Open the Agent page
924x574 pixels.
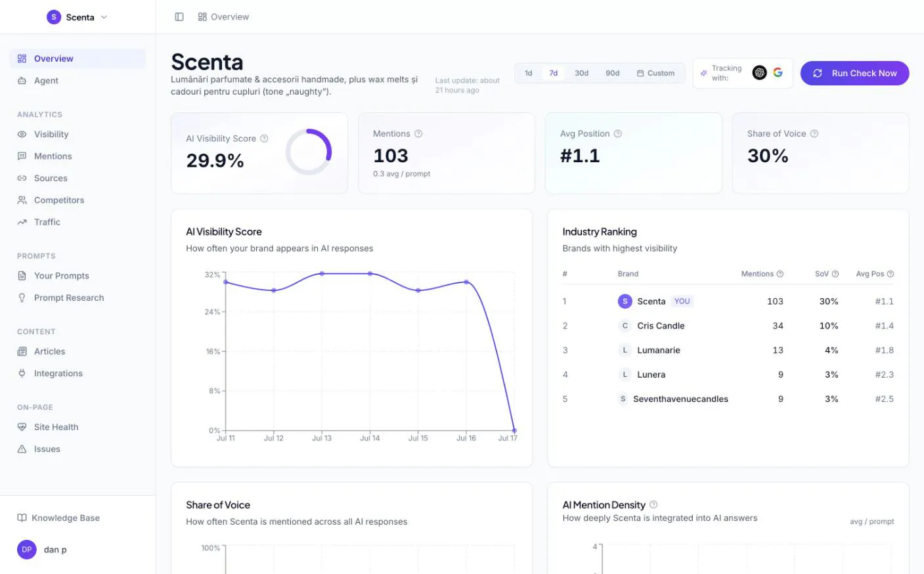pos(77,81)
